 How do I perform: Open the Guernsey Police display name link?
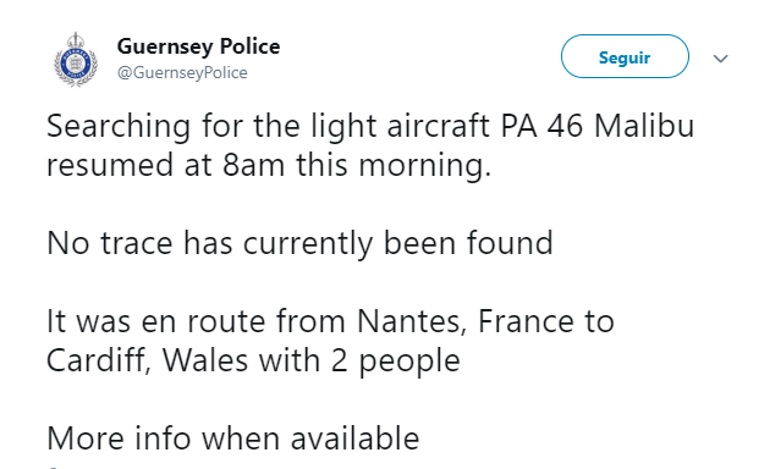click(x=198, y=47)
